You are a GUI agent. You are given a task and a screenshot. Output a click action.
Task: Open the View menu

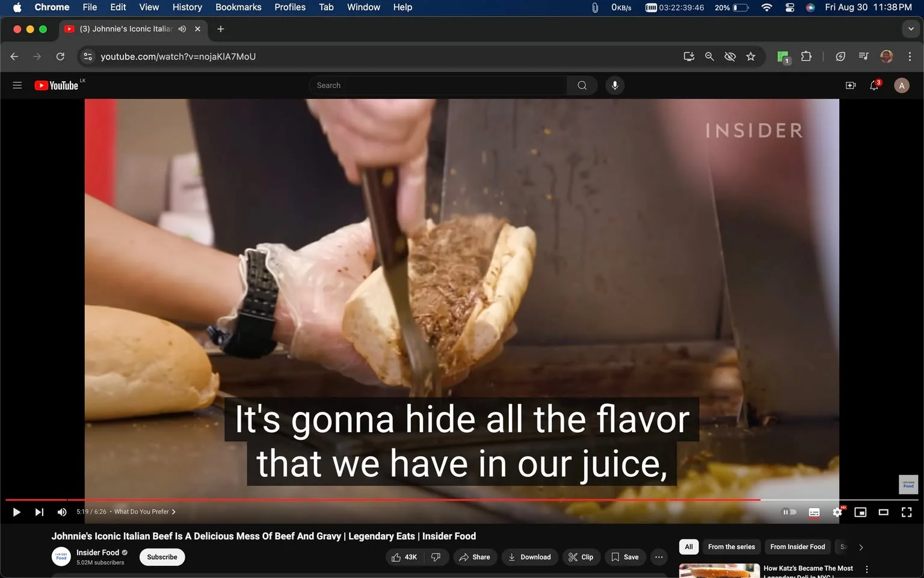pos(149,7)
